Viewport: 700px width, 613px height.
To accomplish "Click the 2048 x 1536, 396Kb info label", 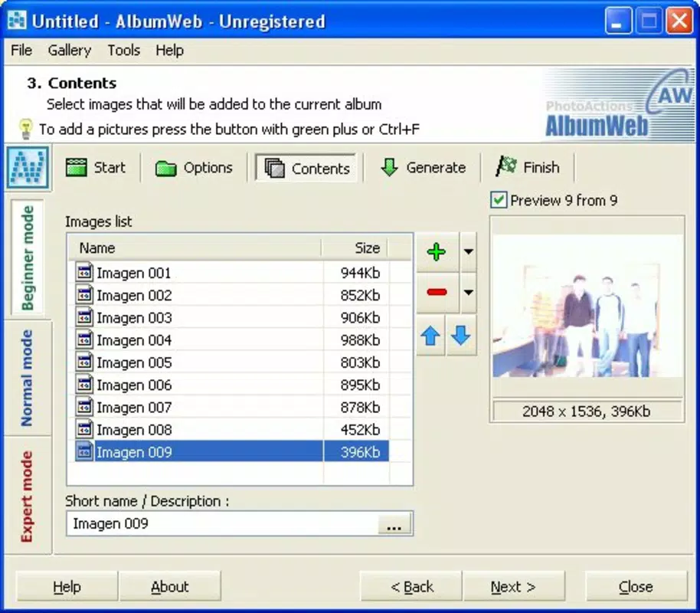I will (x=587, y=411).
